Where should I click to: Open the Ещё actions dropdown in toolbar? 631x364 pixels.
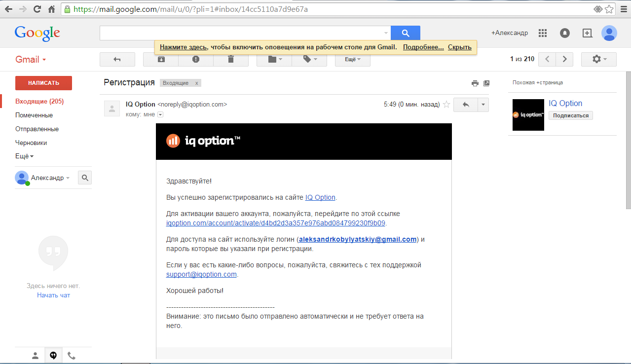click(x=353, y=59)
